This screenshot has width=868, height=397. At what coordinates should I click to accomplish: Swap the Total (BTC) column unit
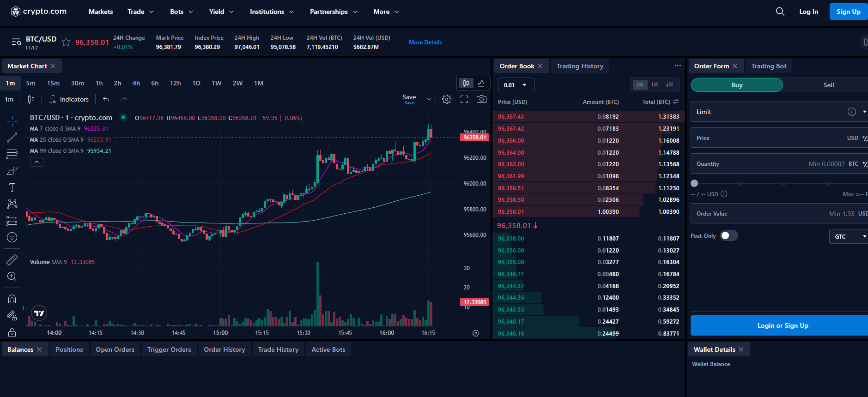676,102
